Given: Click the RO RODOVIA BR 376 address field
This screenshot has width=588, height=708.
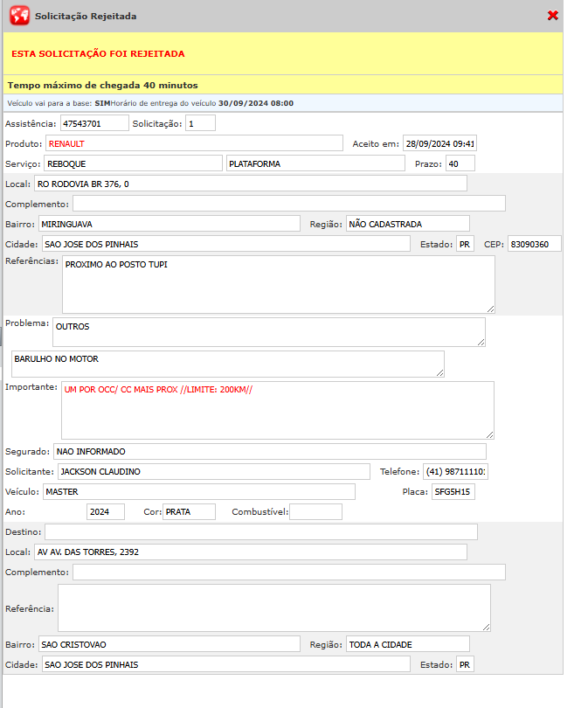Looking at the screenshot, I should (x=250, y=184).
